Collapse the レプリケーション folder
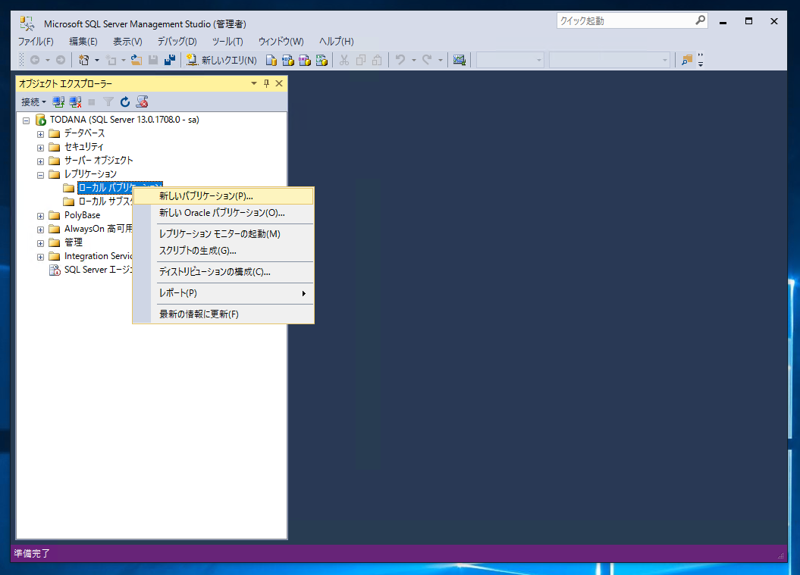Viewport: 800px width, 575px height. tap(40, 175)
